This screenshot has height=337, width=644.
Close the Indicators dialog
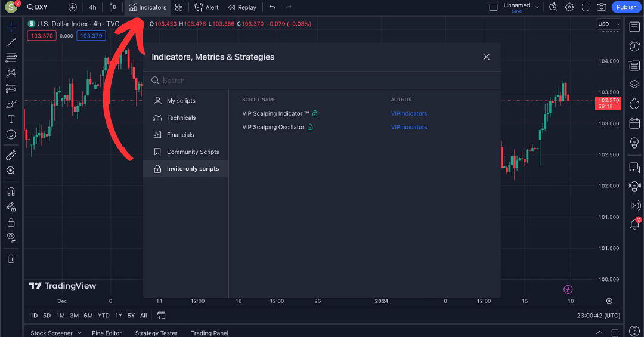487,57
